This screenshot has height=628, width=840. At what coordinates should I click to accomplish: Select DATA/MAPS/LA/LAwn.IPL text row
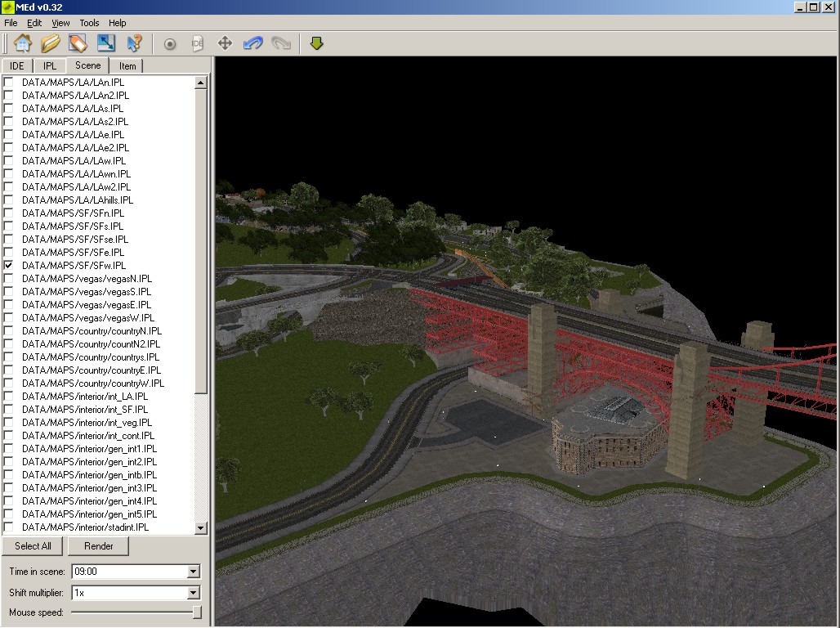(x=76, y=173)
